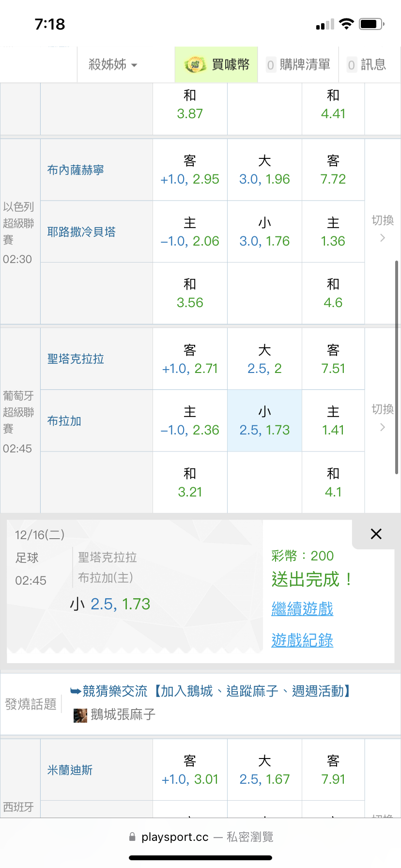Image resolution: width=401 pixels, height=868 pixels.
Task: Click the 遊戲紀錄 link
Action: click(x=302, y=640)
